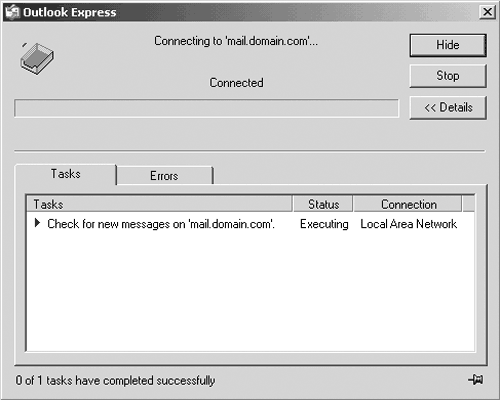500x400 pixels.
Task: Click the 'Connected' status text
Action: pyautogui.click(x=236, y=83)
